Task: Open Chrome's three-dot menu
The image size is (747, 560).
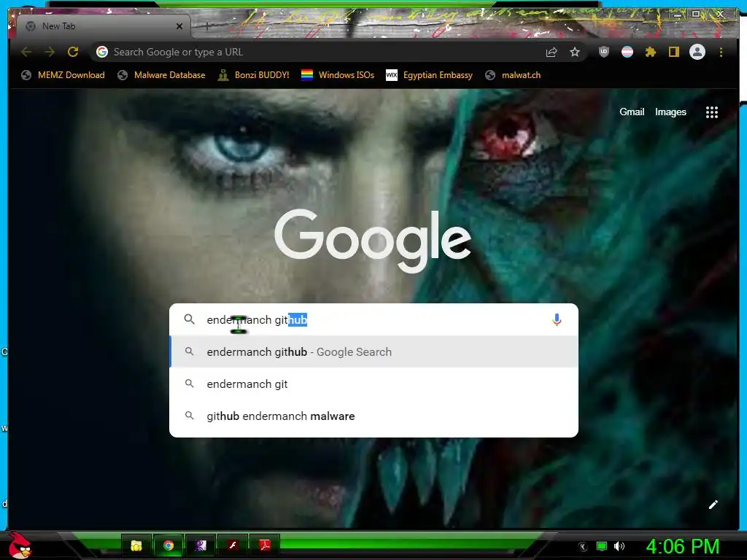Action: point(721,52)
